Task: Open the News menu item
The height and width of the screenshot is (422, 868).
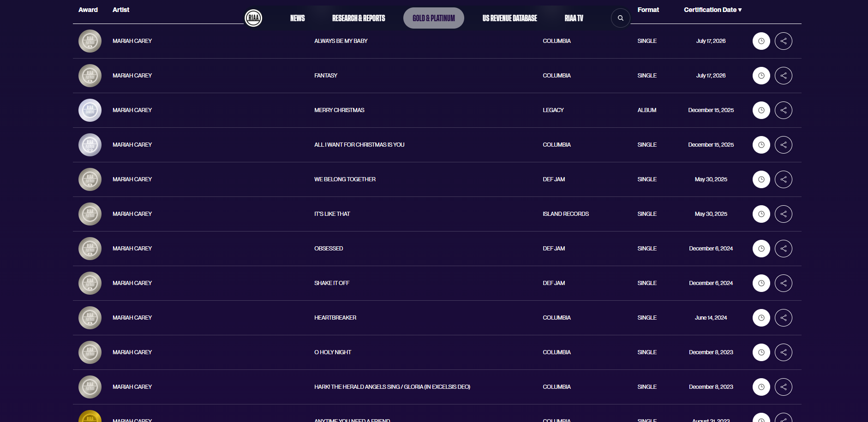Action: [x=298, y=18]
